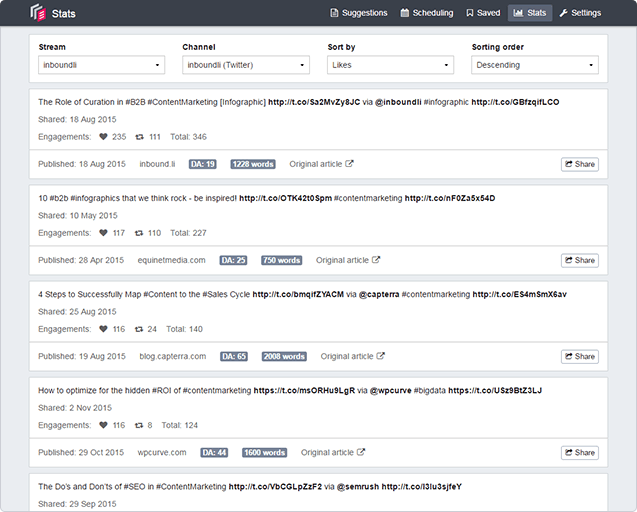
Task: Click the Total: 346 engagement text
Action: point(188,137)
